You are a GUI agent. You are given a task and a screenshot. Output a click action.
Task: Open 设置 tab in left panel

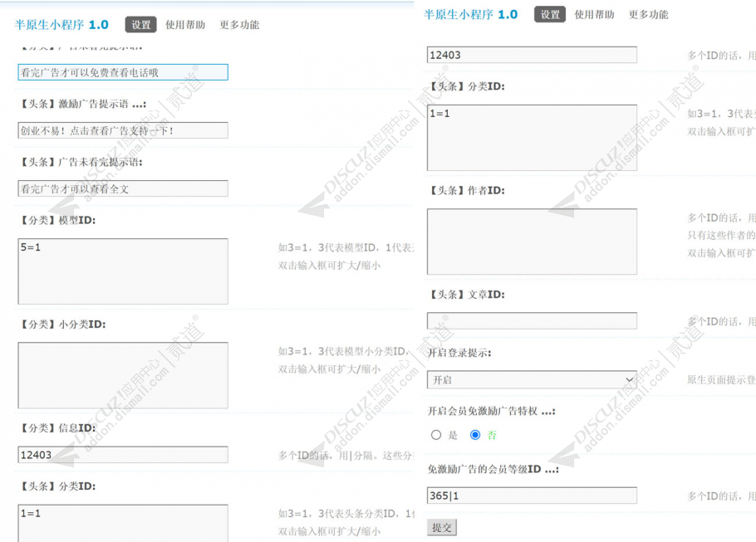pos(140,25)
